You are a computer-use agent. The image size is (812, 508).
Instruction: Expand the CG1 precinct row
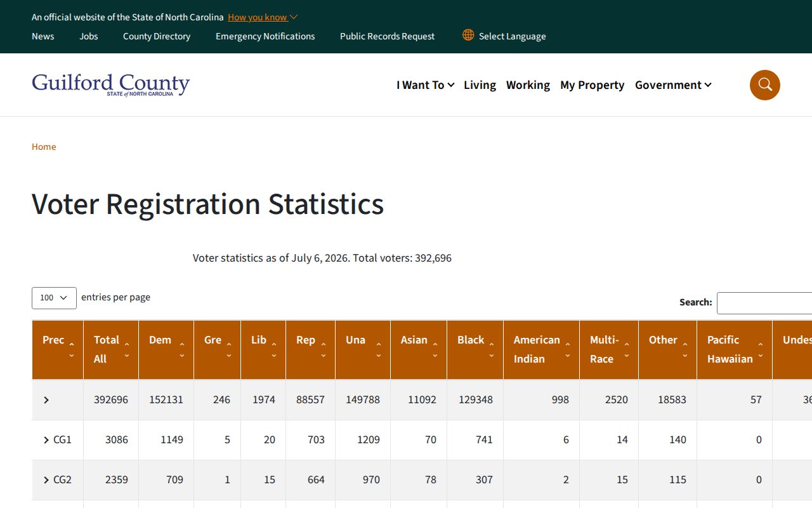46,440
